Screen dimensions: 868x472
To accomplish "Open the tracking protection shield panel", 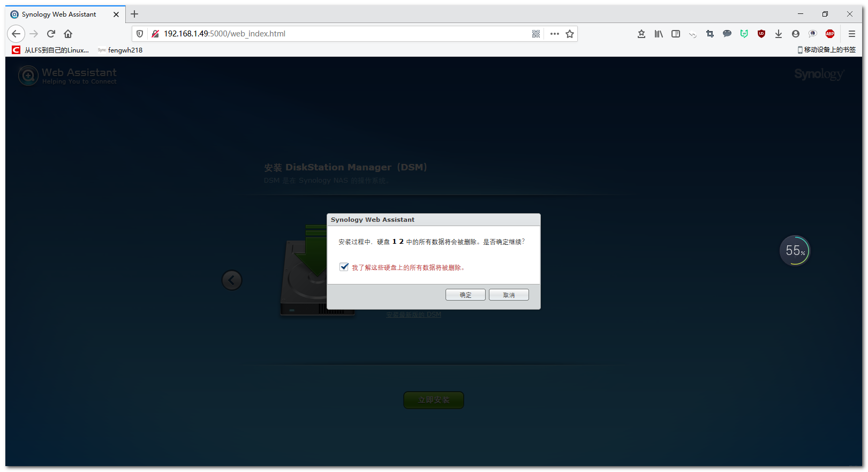I will pos(140,34).
